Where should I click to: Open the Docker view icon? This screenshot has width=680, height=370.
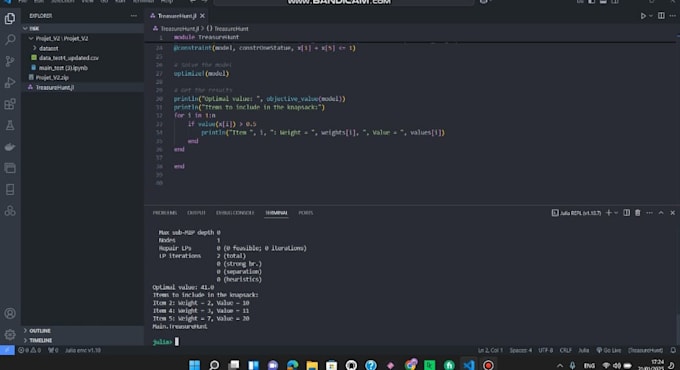point(10,147)
